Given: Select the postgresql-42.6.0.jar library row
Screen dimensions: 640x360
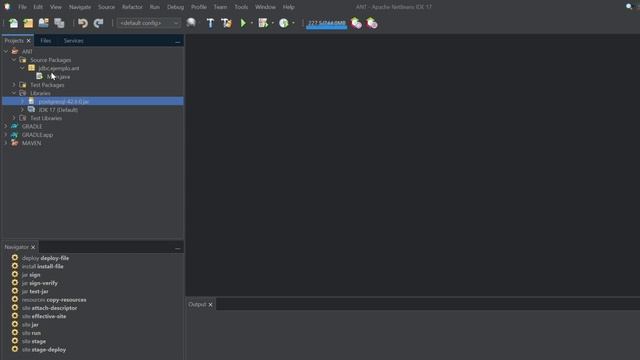Looking at the screenshot, I should pyautogui.click(x=93, y=101).
